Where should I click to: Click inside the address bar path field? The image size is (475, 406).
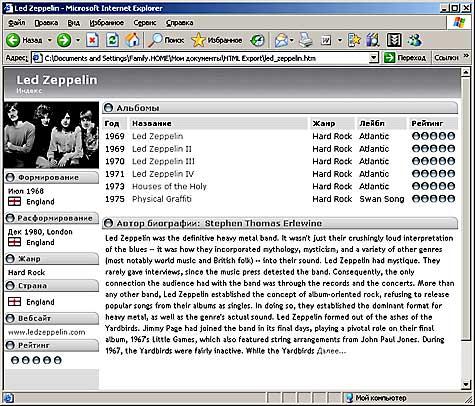205,58
